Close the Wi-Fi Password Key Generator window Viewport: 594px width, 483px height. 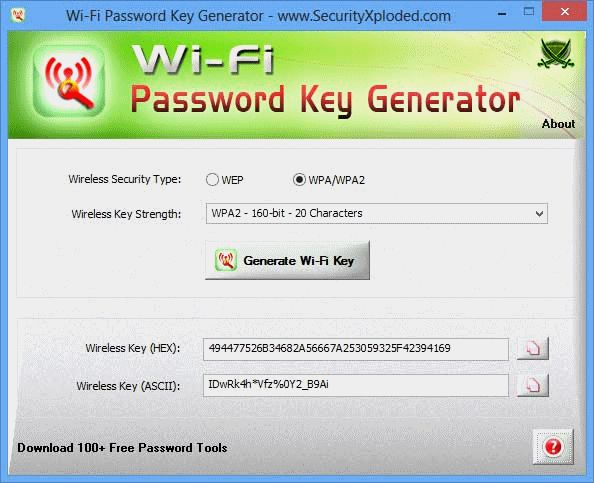564,12
